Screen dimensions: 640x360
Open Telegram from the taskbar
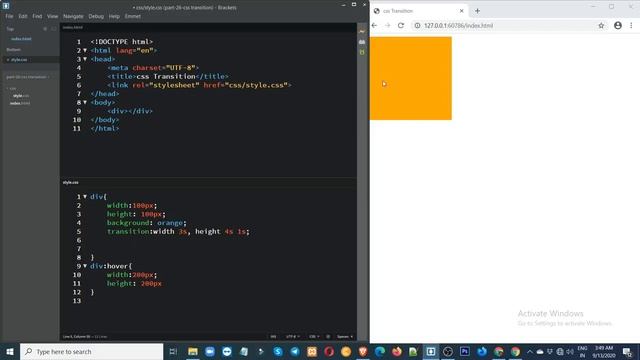pyautogui.click(x=295, y=351)
